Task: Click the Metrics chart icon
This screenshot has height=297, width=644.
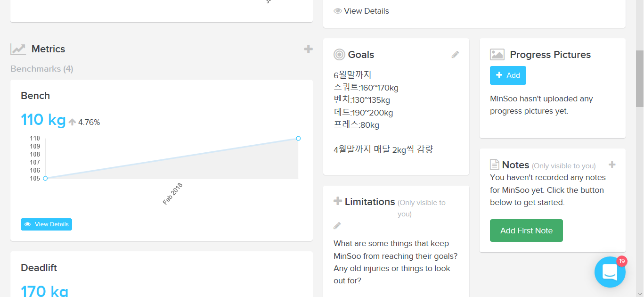Action: click(x=18, y=49)
